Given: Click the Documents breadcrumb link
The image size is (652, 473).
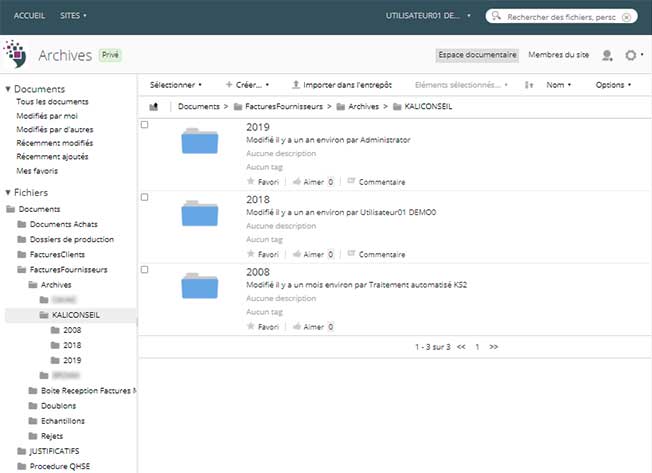Looking at the screenshot, I should pyautogui.click(x=199, y=107).
